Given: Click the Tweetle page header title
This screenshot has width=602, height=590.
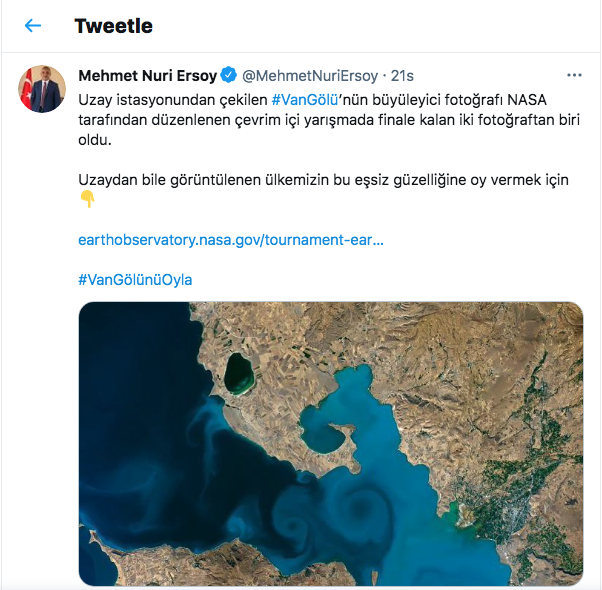Looking at the screenshot, I should [114, 25].
